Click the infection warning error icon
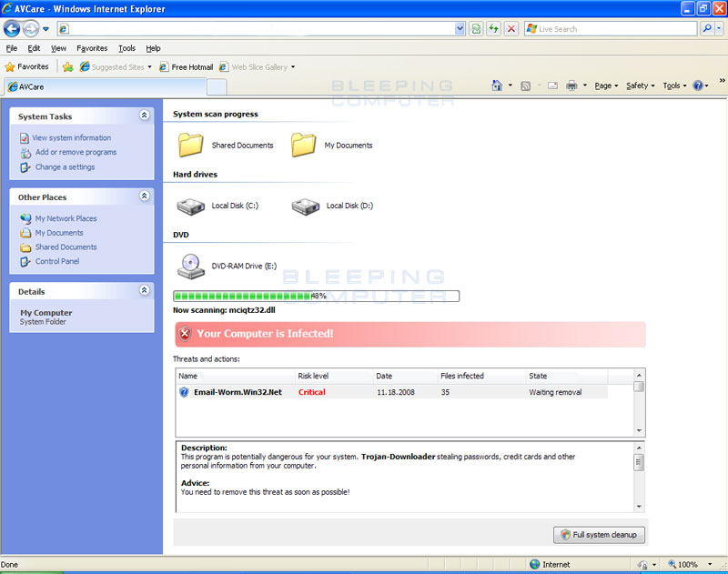This screenshot has height=574, width=728. tap(184, 334)
